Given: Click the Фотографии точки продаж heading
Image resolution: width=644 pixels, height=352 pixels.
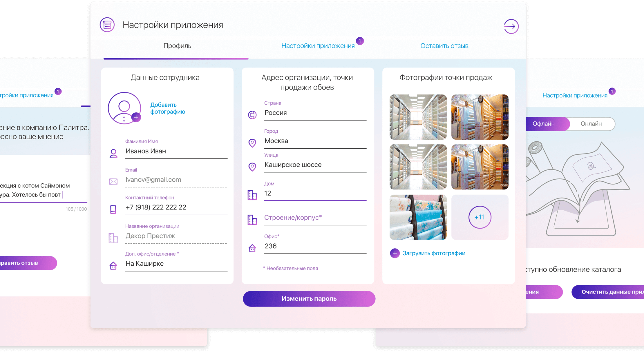Looking at the screenshot, I should coord(446,77).
